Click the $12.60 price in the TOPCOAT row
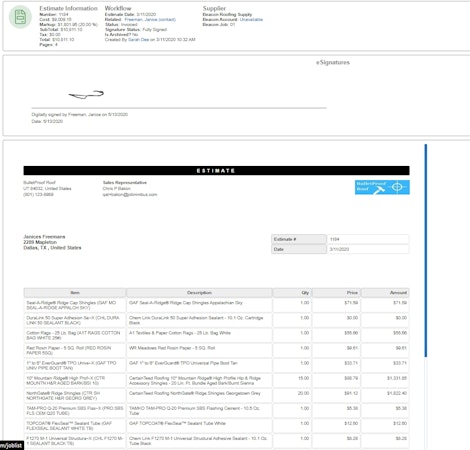 (352, 423)
